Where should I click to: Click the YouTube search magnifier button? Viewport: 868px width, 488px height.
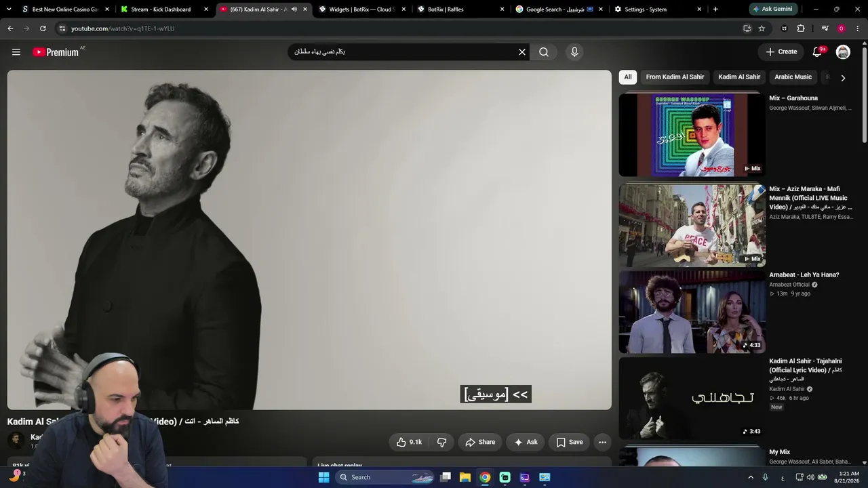544,52
